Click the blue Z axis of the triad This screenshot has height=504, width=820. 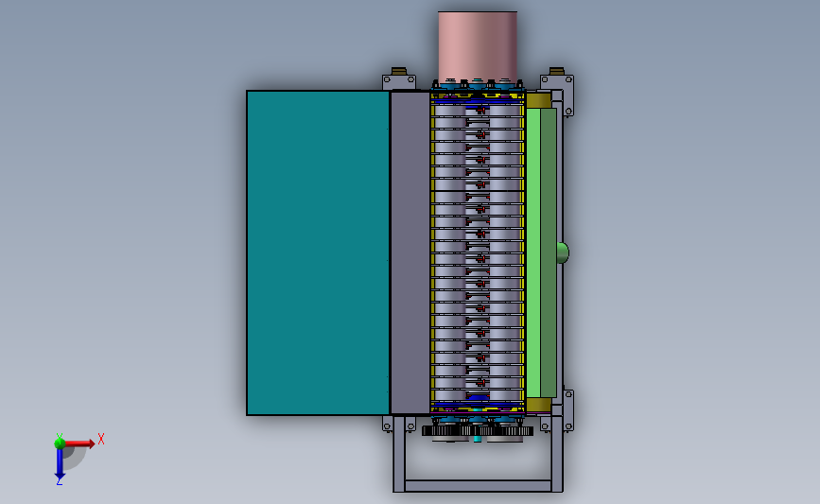point(60,463)
